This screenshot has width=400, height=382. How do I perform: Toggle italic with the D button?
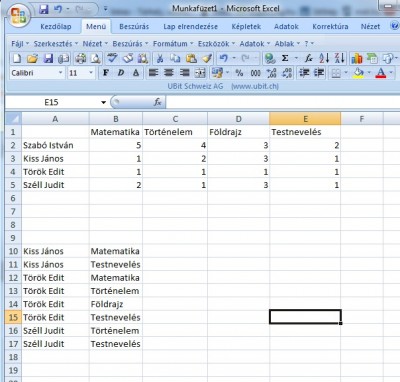121,73
